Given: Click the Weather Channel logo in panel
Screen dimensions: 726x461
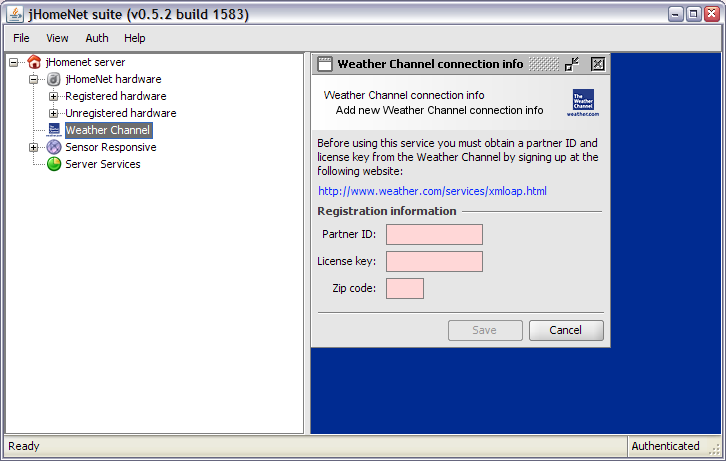Looking at the screenshot, I should (583, 102).
